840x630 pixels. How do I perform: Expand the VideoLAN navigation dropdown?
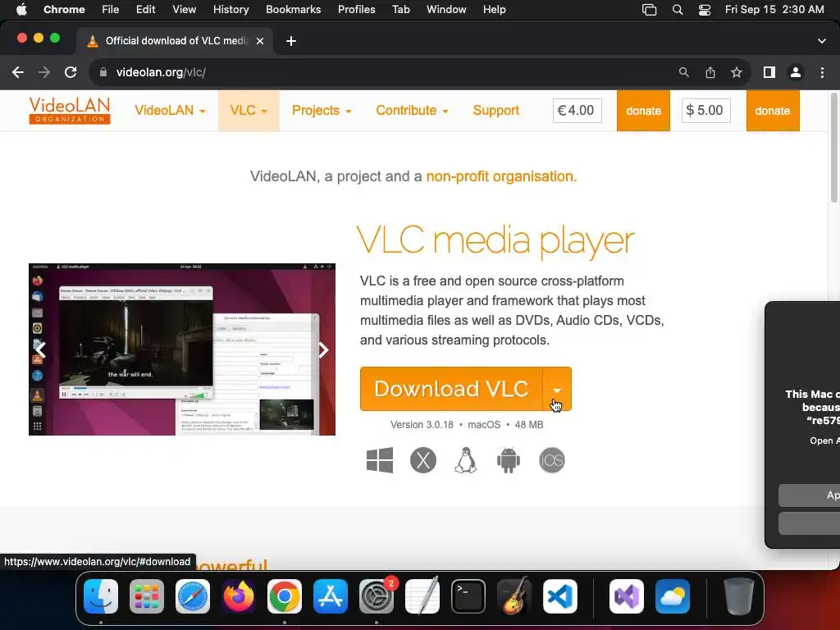click(170, 111)
